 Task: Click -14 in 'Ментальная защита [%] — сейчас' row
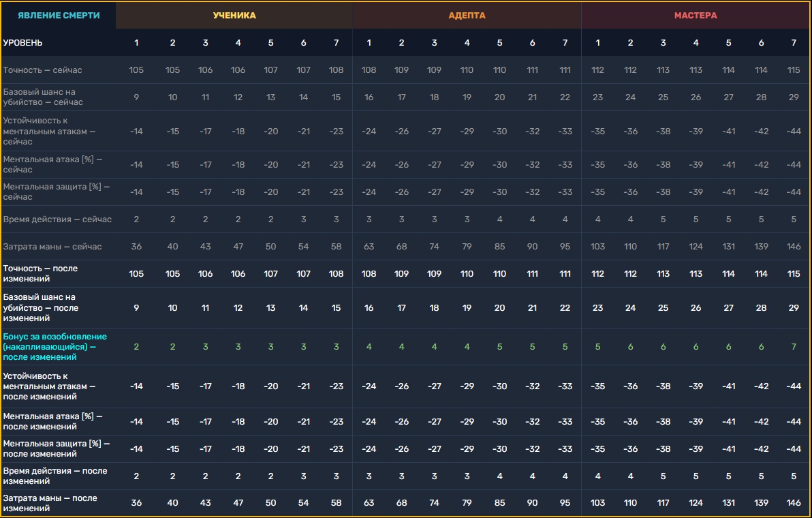pyautogui.click(x=136, y=192)
